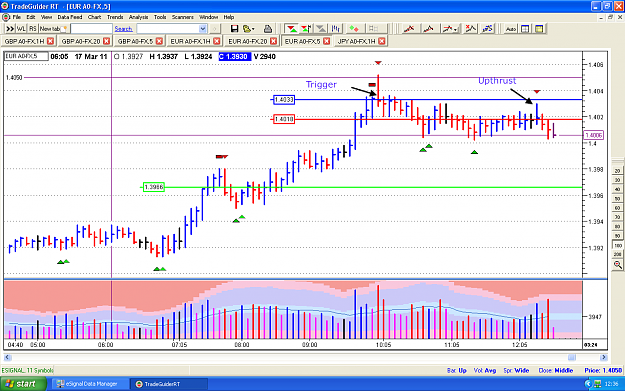Click the 1.3966 green price level label
The width and height of the screenshot is (625, 391).
click(x=153, y=187)
